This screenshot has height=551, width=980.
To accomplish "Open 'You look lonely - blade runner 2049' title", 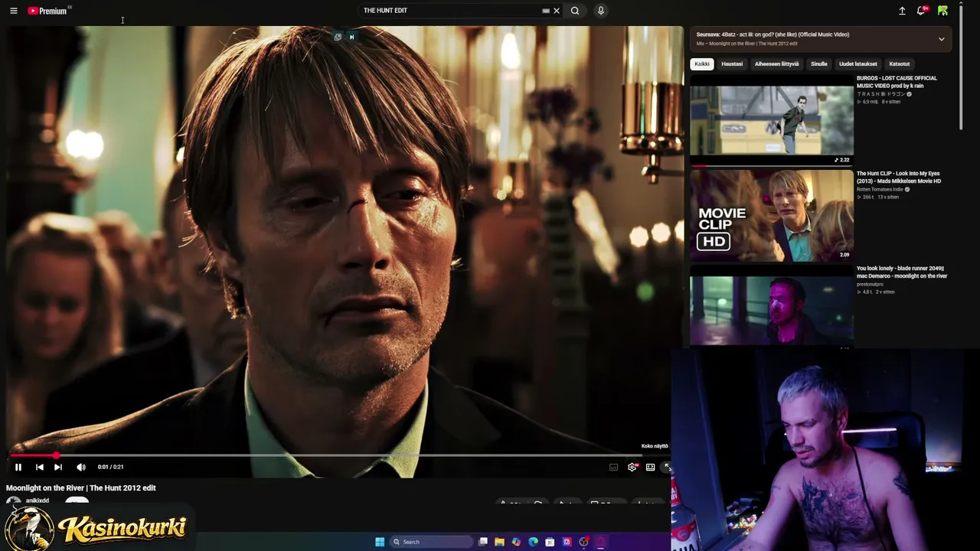I will (x=902, y=272).
